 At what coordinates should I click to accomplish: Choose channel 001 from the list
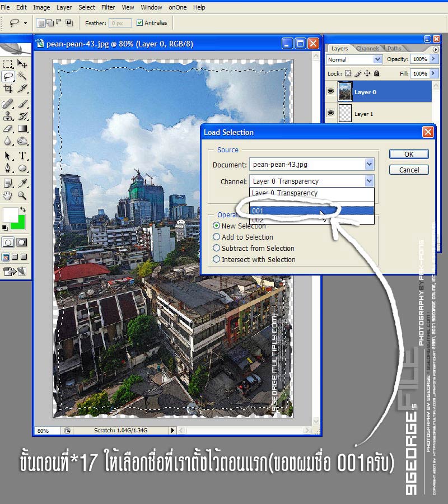pyautogui.click(x=312, y=211)
